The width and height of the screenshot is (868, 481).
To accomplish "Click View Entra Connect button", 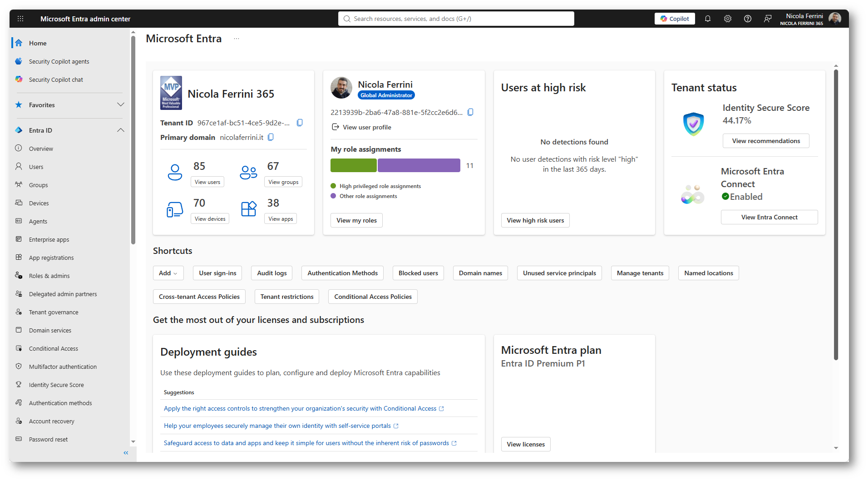I will coord(769,217).
